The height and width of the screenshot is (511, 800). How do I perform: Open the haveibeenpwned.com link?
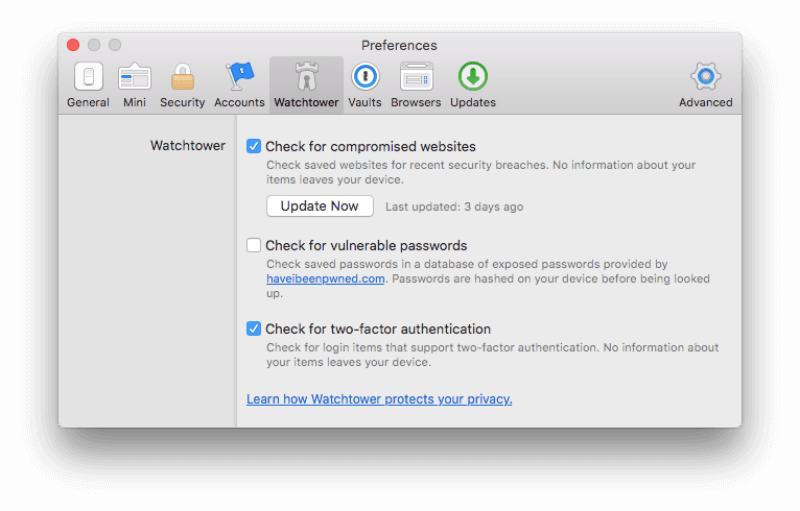(x=325, y=279)
